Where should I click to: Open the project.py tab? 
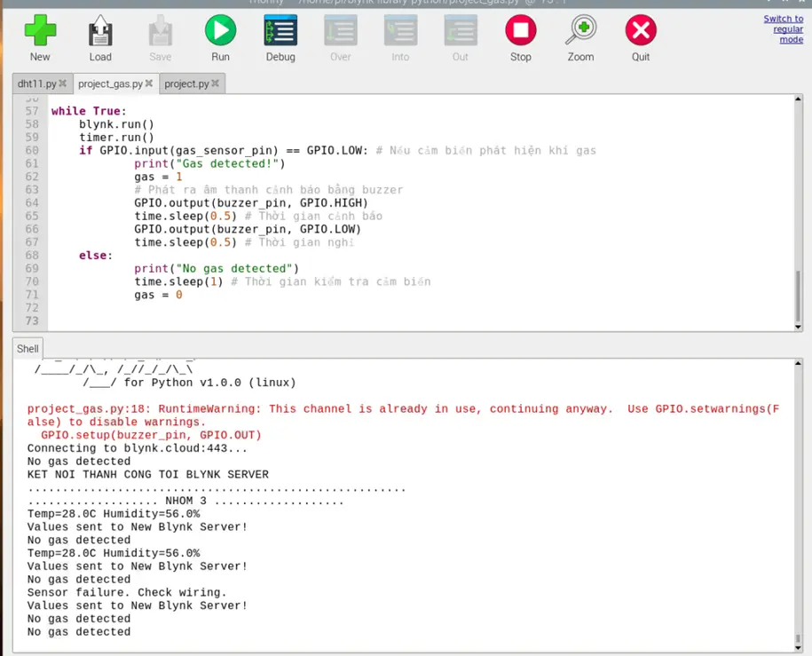pos(186,84)
